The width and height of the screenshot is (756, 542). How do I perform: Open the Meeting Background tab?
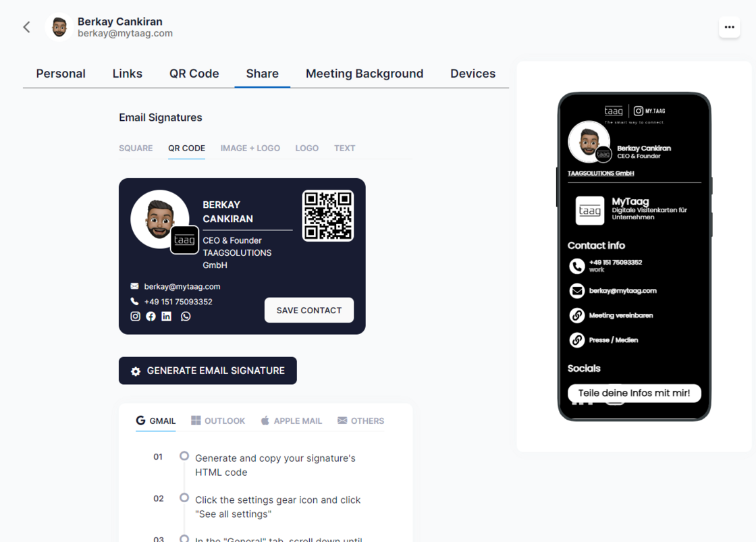(x=364, y=74)
